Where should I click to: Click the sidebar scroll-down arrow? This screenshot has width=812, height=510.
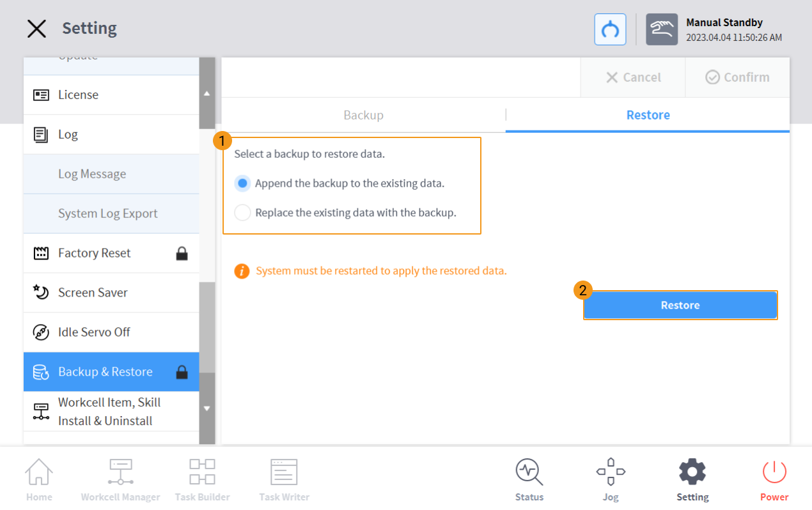click(207, 408)
